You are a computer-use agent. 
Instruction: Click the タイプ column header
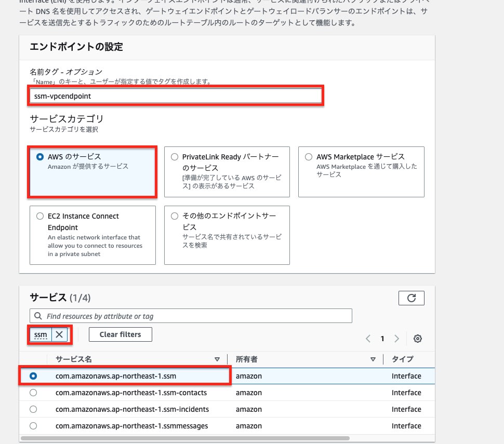[x=403, y=359]
